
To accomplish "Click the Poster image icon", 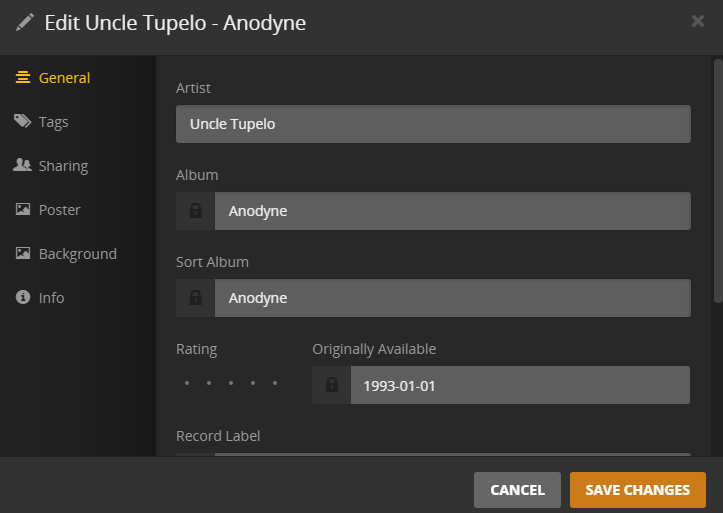I will tap(22, 210).
